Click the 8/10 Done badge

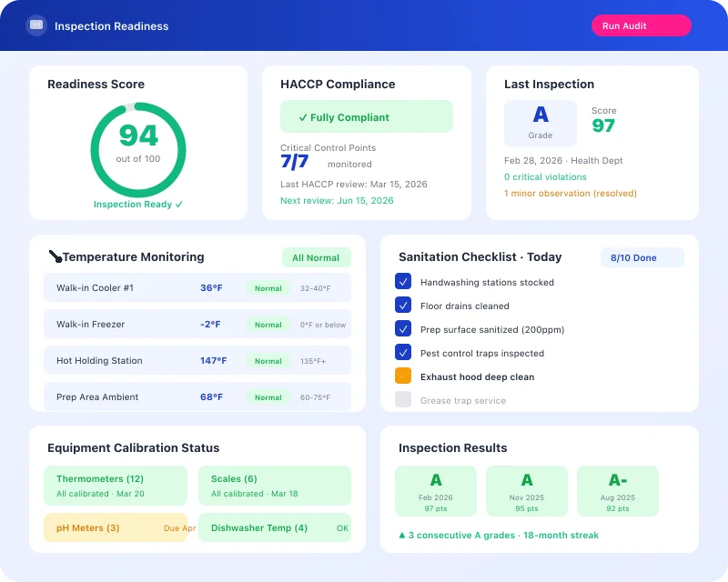[x=642, y=257]
